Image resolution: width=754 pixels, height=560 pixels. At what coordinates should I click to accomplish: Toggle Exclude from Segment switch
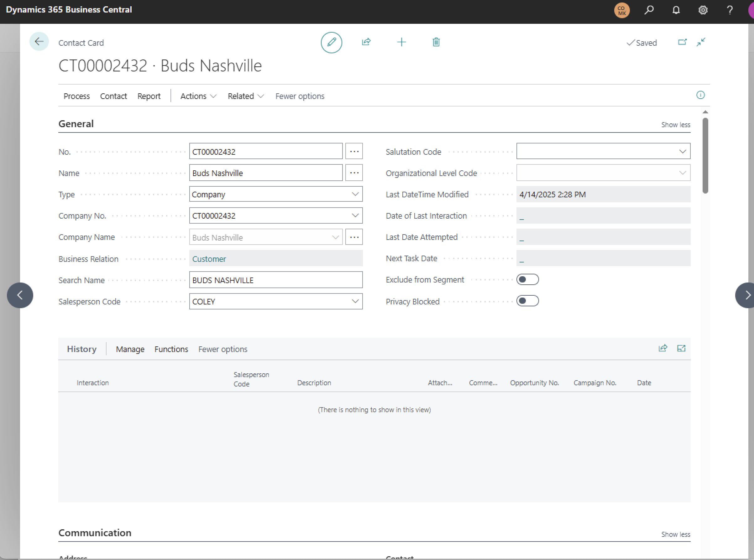[x=527, y=280]
